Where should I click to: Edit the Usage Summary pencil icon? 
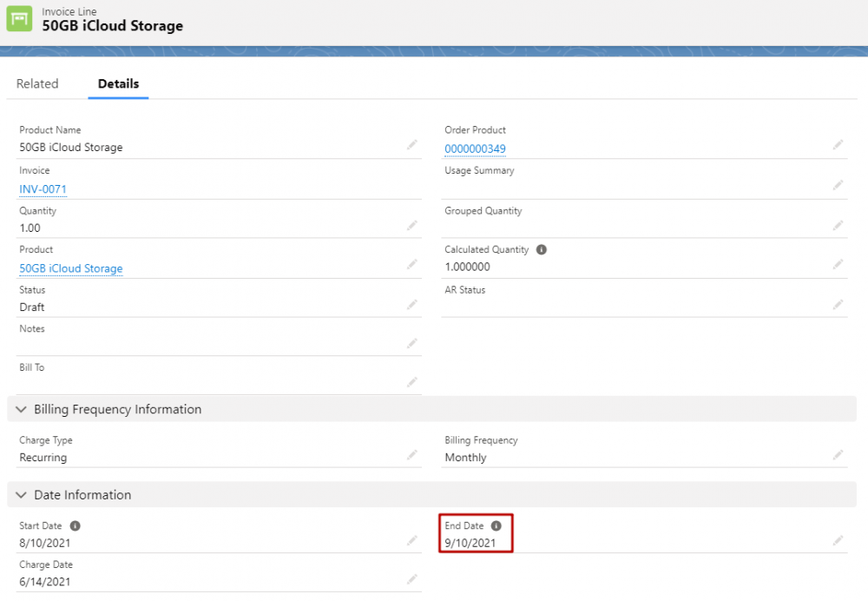coord(838,185)
